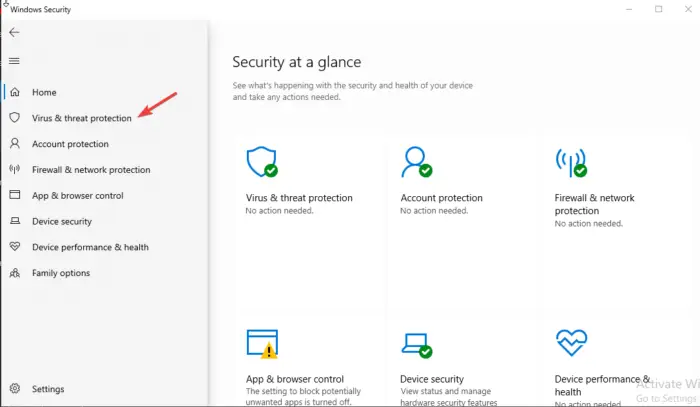
Task: Click the Account protection tile title
Action: pos(441,198)
